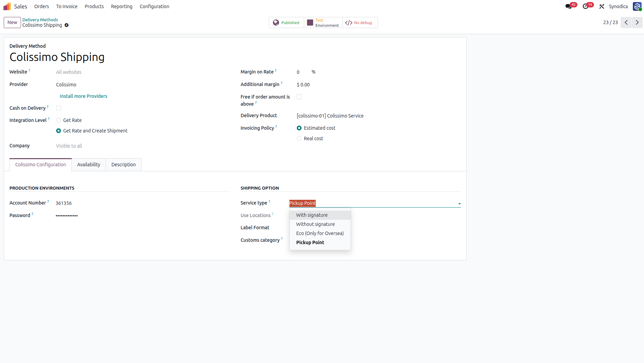Choose Without signature service type
Screen dimensions: 644x363
(x=320, y=224)
